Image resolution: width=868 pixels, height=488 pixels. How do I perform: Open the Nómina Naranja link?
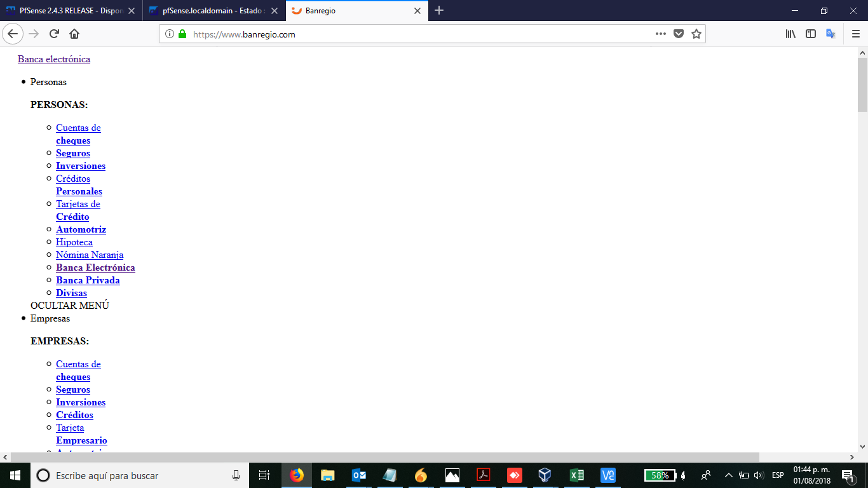point(90,255)
